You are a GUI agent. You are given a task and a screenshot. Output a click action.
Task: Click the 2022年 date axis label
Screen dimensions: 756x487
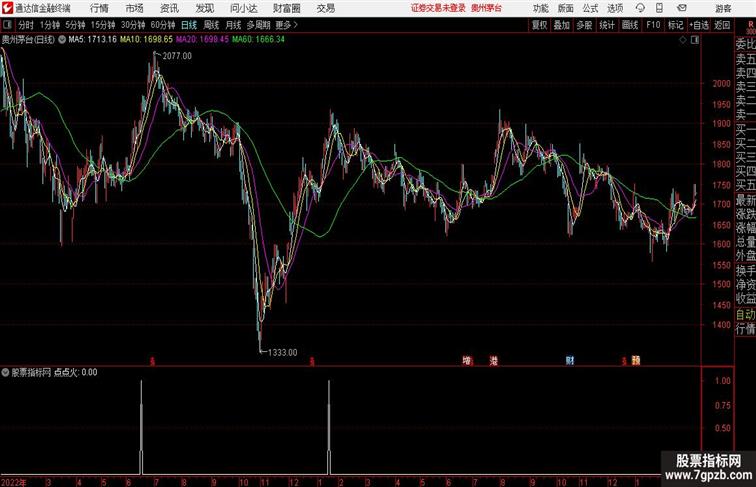(14, 482)
